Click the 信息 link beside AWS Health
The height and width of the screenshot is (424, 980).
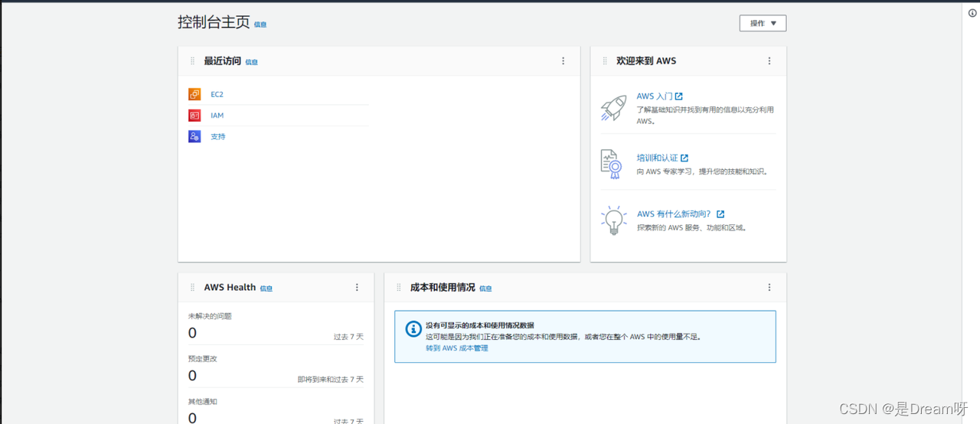pos(266,289)
